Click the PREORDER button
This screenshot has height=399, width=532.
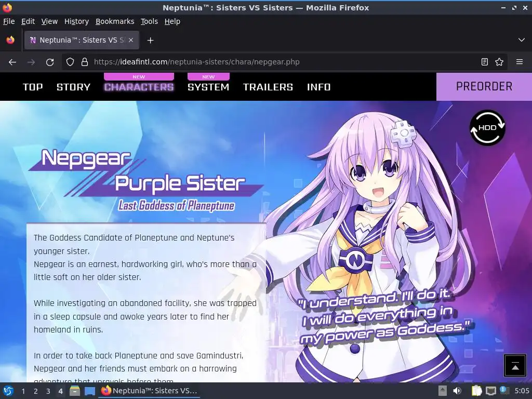(484, 87)
